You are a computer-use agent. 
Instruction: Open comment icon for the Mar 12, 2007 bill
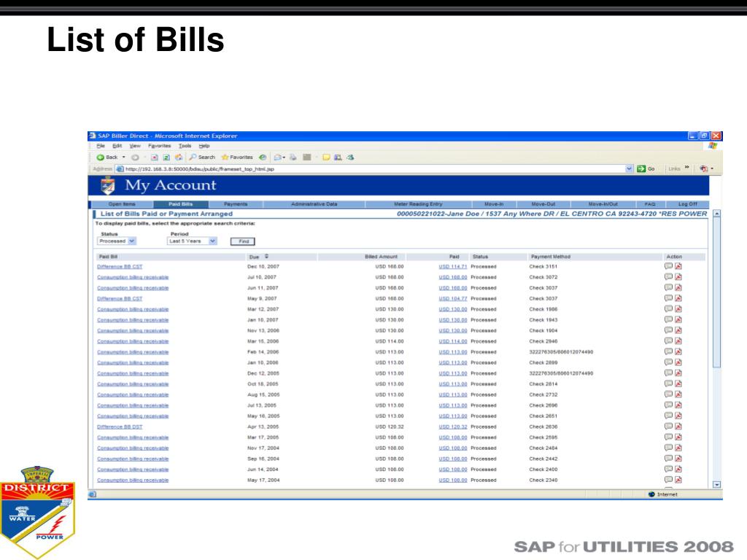tap(668, 309)
